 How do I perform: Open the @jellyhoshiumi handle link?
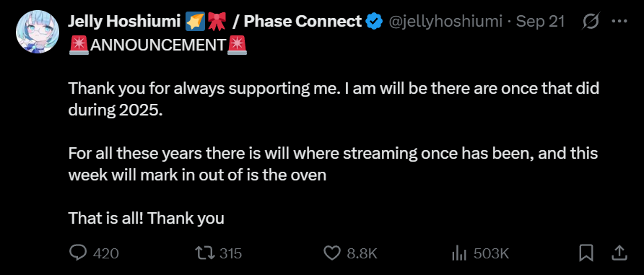point(445,22)
